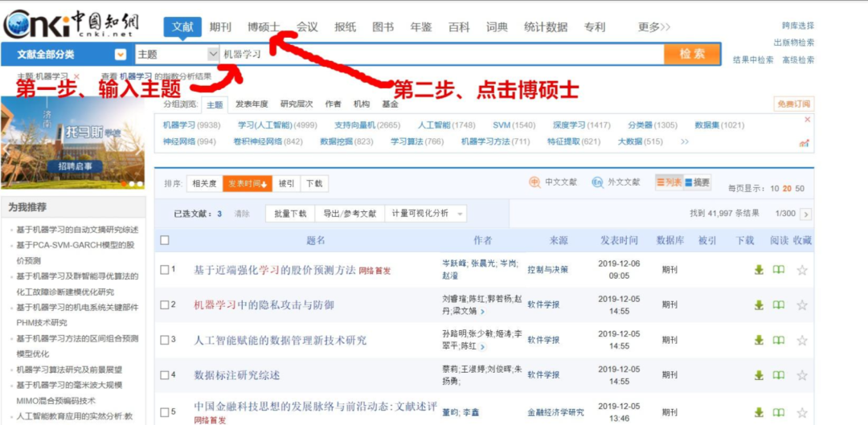The height and width of the screenshot is (425, 868).
Task: Open the grouping chart visualization icon
Action: tap(805, 143)
